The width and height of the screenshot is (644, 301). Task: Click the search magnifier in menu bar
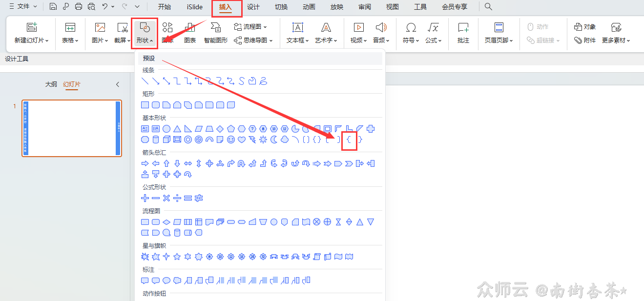tap(488, 7)
